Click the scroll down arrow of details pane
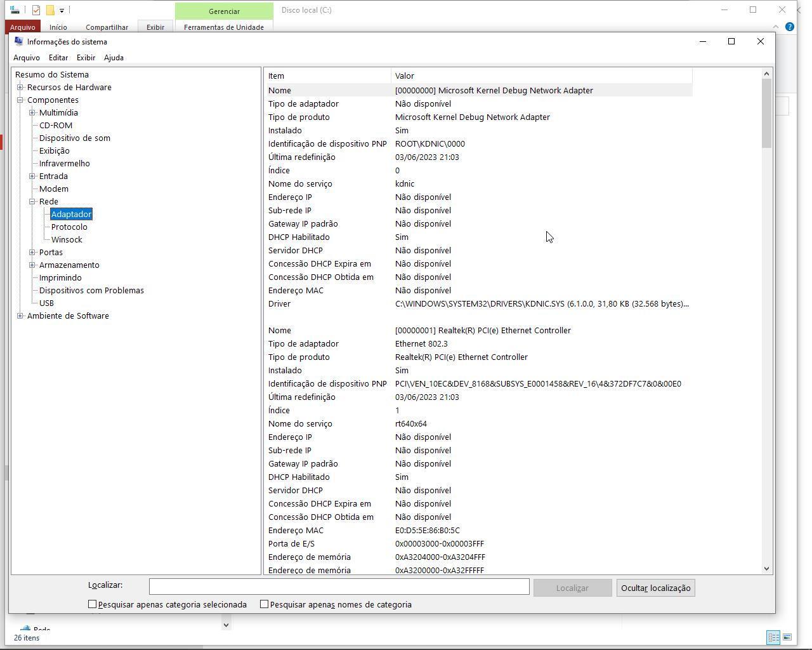This screenshot has height=650, width=812. [x=766, y=569]
